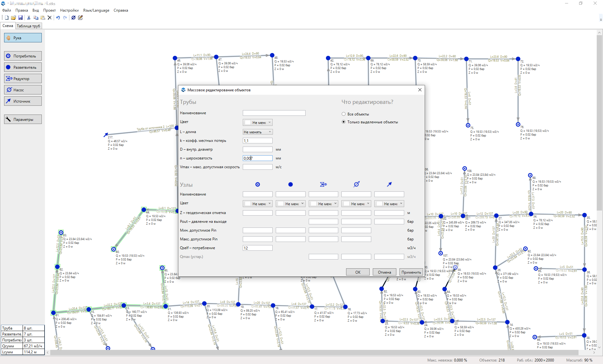Click the save diskette toolbar icon
Viewport: 603px width, 364px height.
click(20, 18)
